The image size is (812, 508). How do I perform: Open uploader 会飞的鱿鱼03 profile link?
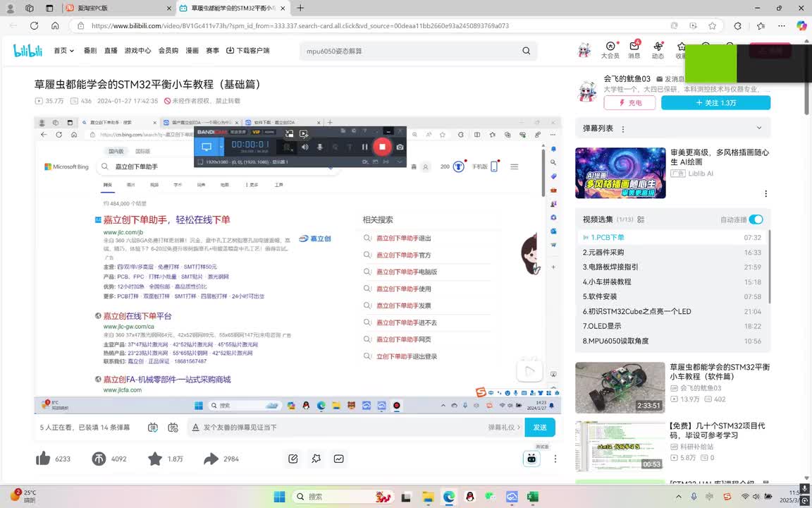pos(627,79)
